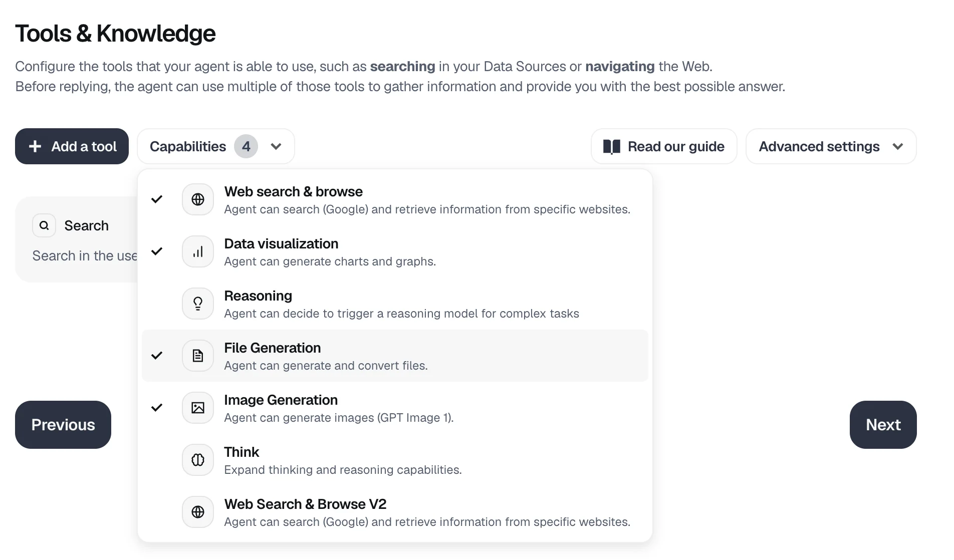Click the Think brain icon
The height and width of the screenshot is (560, 954).
(x=197, y=459)
